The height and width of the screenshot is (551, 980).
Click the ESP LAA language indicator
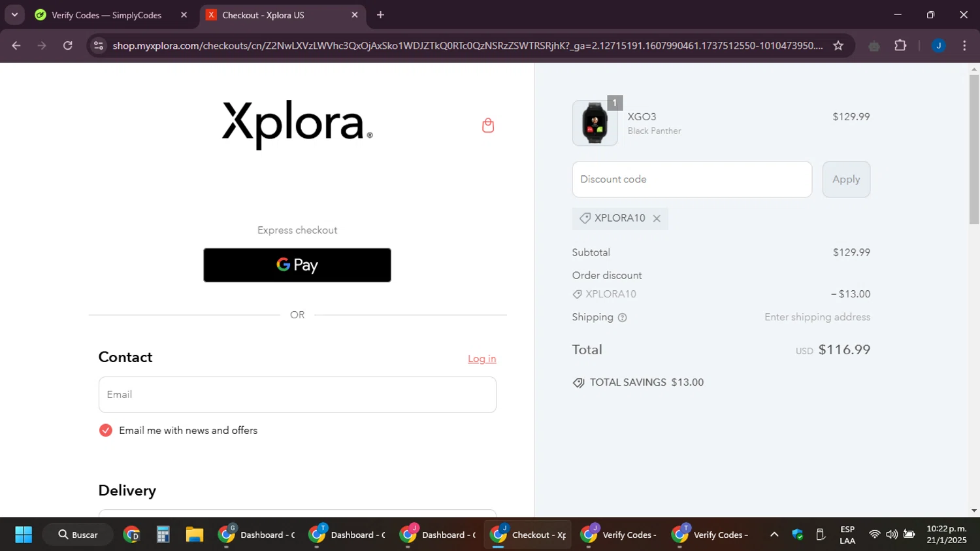coord(847,535)
